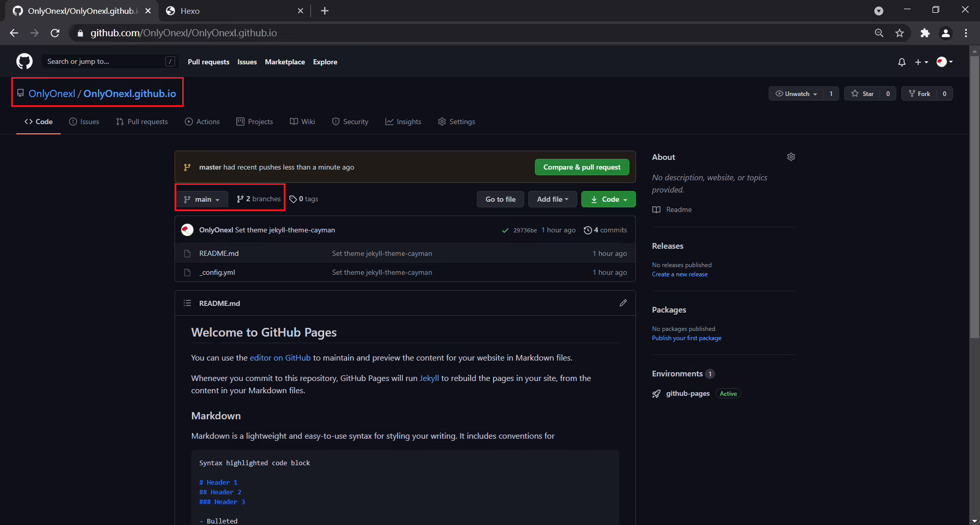The width and height of the screenshot is (980, 525).
Task: Click the Go to file button
Action: pos(500,199)
